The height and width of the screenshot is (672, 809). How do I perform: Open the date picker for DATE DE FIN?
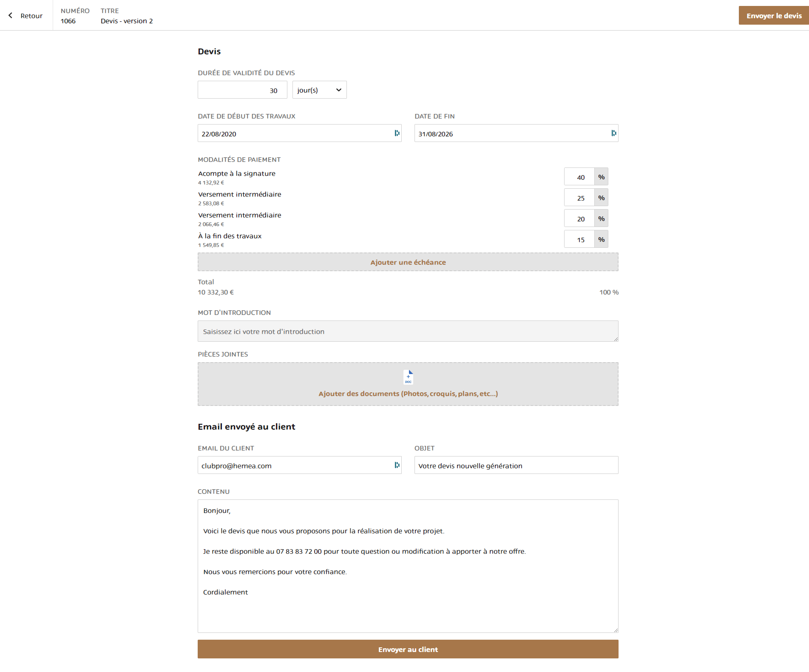point(613,133)
